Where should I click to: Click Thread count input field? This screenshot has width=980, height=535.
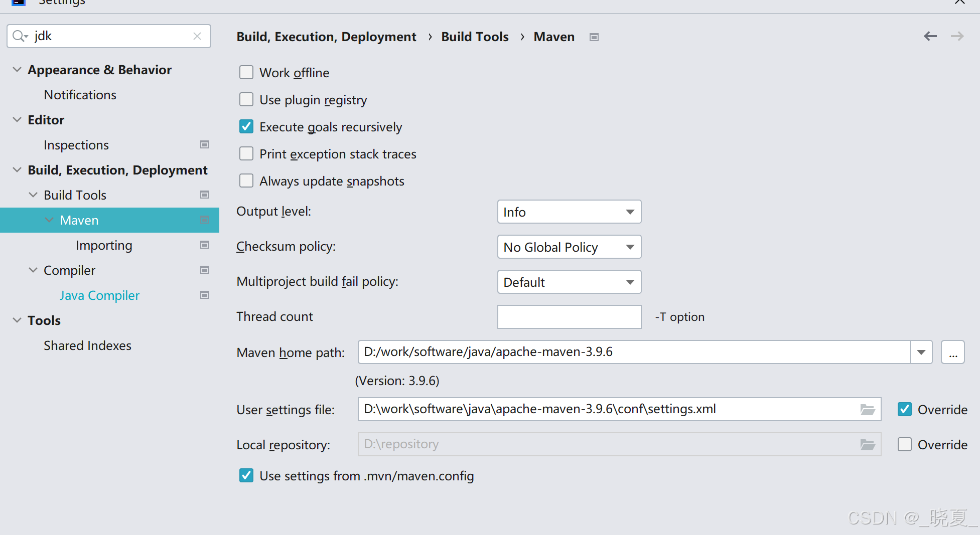coord(569,317)
